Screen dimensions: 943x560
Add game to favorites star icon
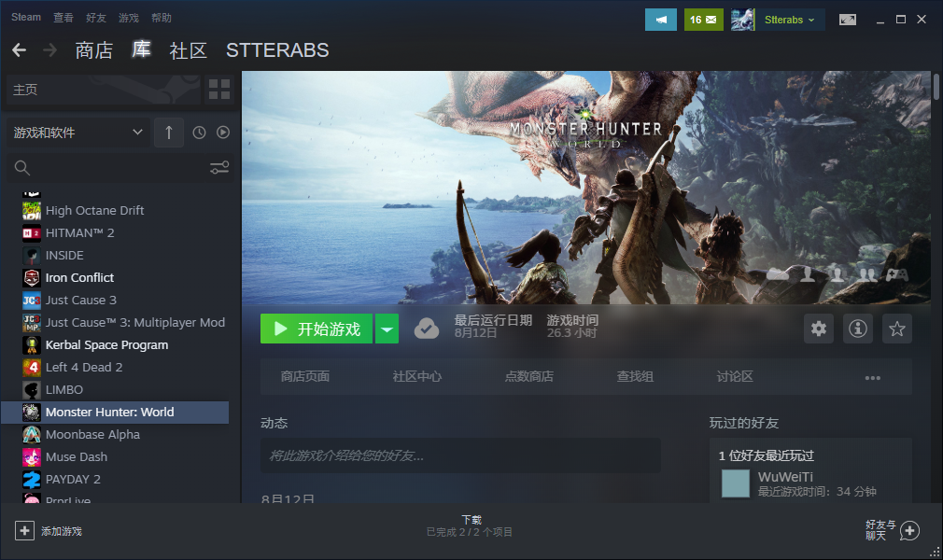click(896, 329)
